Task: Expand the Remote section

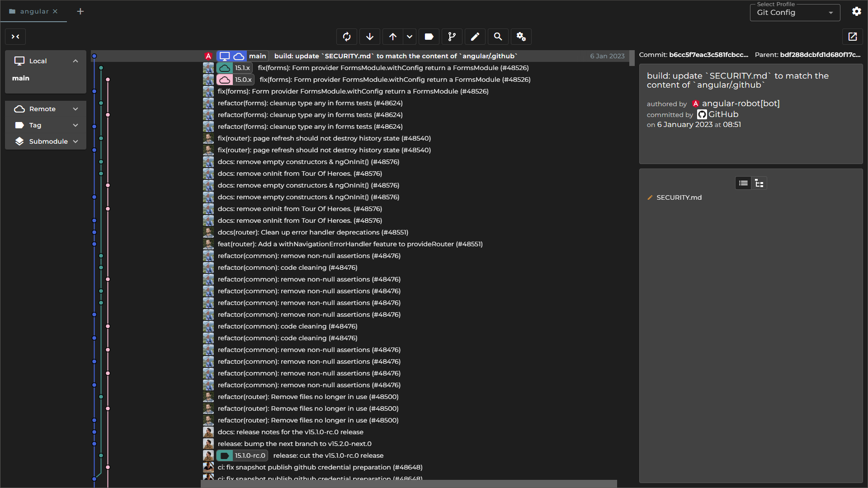Action: (x=75, y=109)
